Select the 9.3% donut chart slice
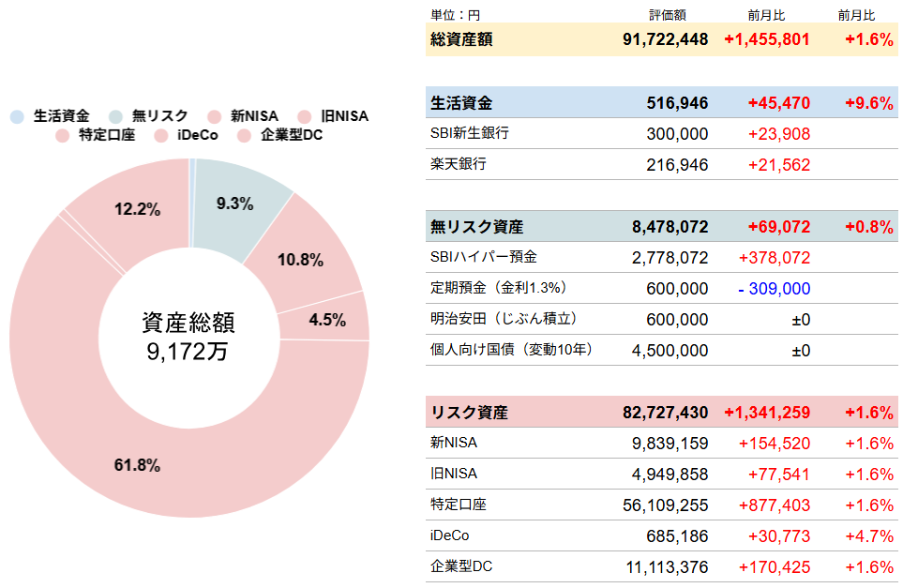Image resolution: width=903 pixels, height=588 pixels. (x=234, y=204)
